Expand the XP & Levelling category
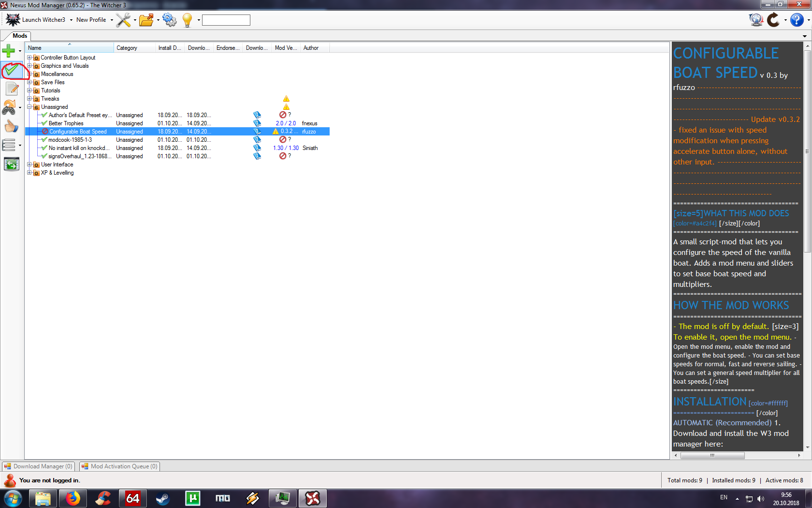Image resolution: width=812 pixels, height=508 pixels. coord(29,173)
